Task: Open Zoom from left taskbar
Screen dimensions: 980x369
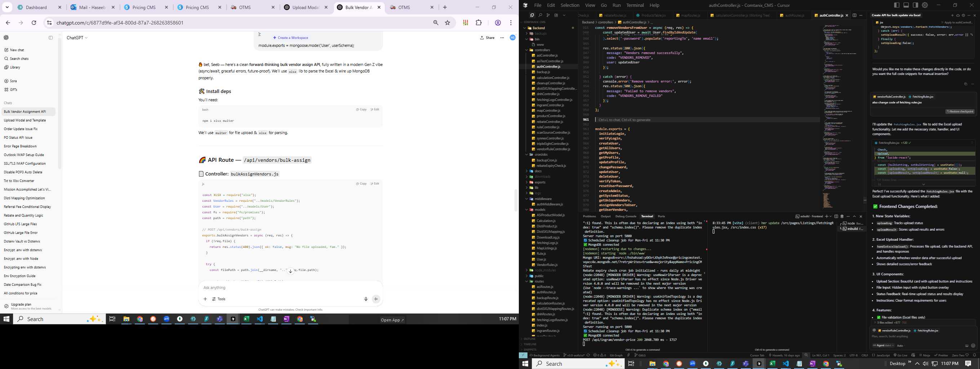Action: click(x=166, y=319)
